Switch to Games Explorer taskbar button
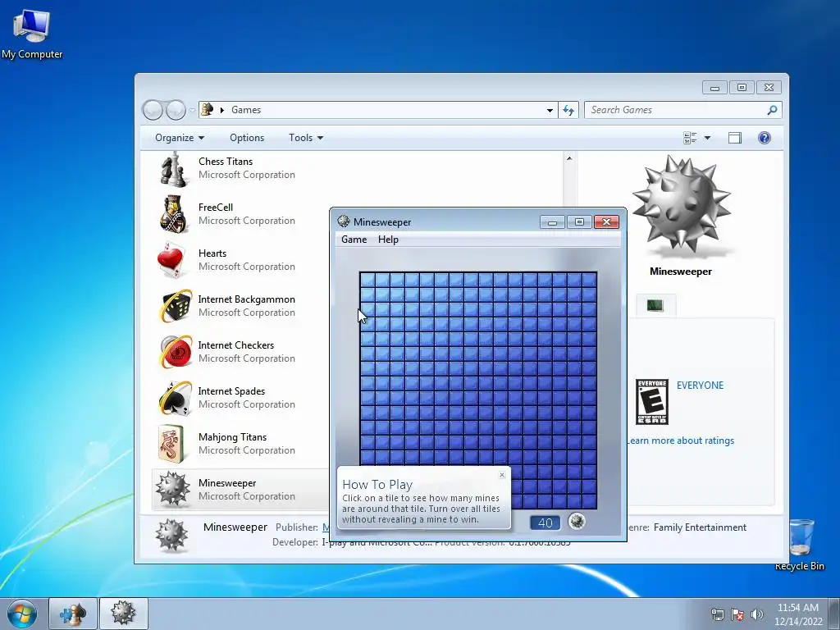 tap(73, 614)
